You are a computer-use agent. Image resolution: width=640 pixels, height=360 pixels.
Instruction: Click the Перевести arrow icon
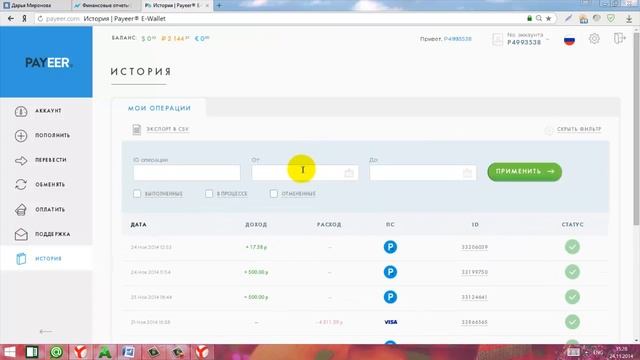(x=21, y=160)
